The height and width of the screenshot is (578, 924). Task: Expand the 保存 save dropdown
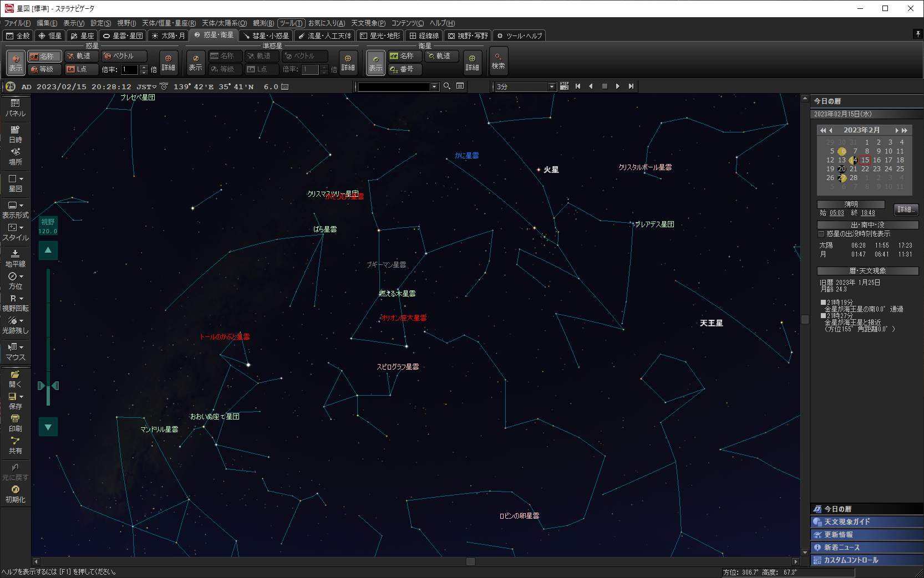[21, 397]
